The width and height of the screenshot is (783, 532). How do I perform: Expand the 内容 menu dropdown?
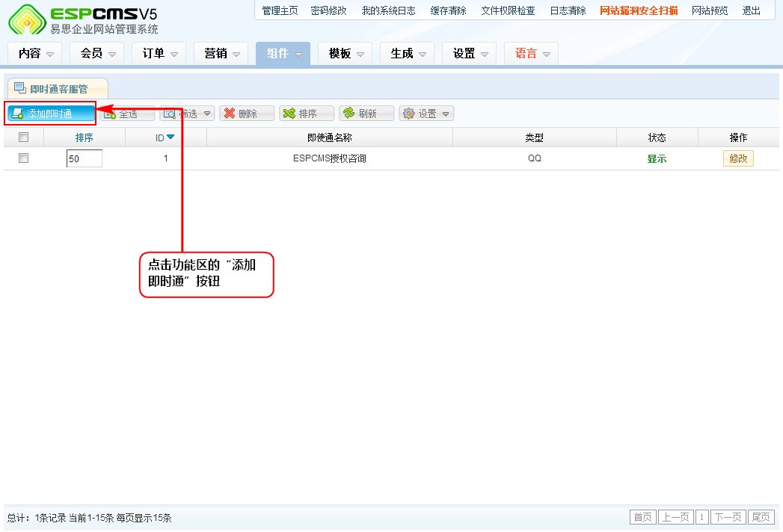coord(36,54)
